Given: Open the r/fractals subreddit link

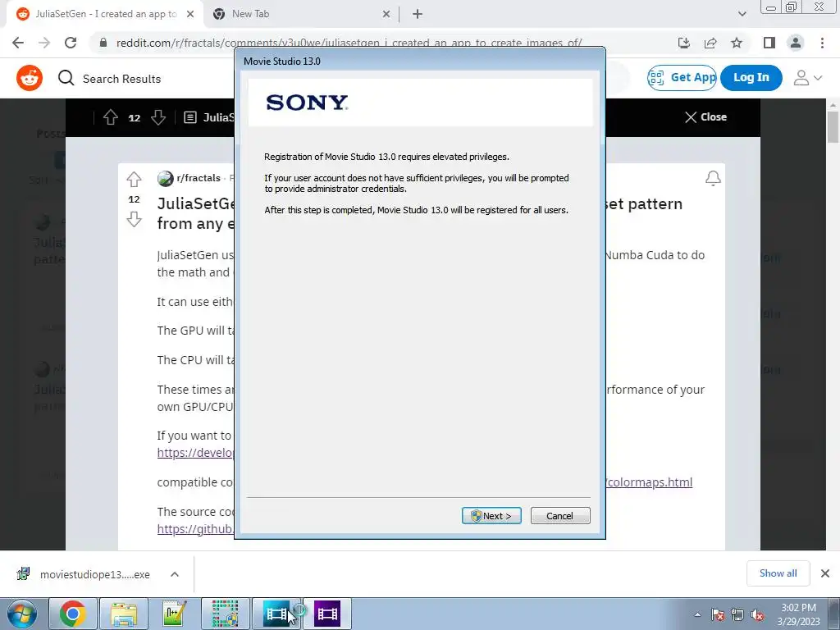Looking at the screenshot, I should coord(199,178).
